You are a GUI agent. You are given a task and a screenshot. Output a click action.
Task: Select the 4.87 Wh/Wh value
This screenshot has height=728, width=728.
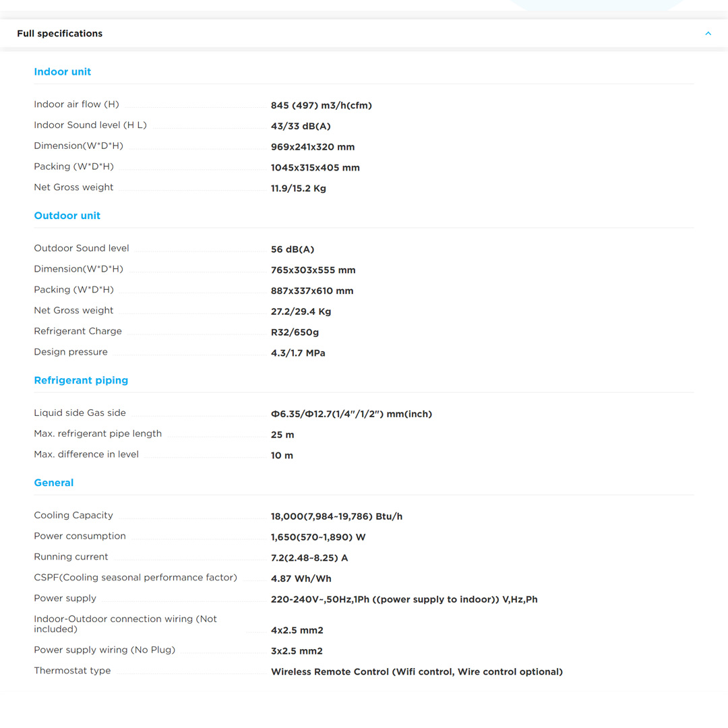tap(301, 578)
